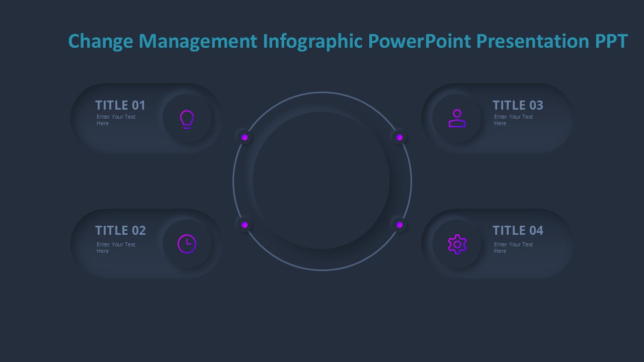Click 'Enter Your Text Here' under Title 04
The width and height of the screenshot is (644, 362).
(x=513, y=247)
